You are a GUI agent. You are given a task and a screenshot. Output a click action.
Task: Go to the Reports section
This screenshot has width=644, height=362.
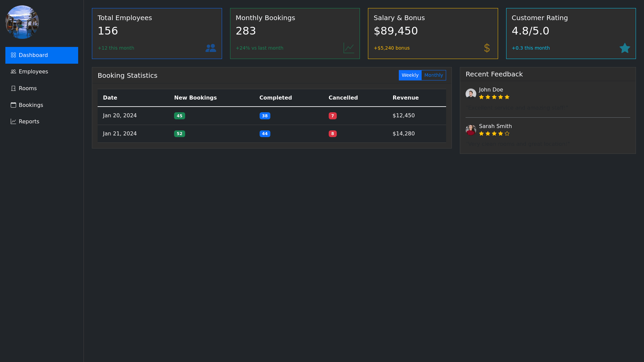[29, 122]
